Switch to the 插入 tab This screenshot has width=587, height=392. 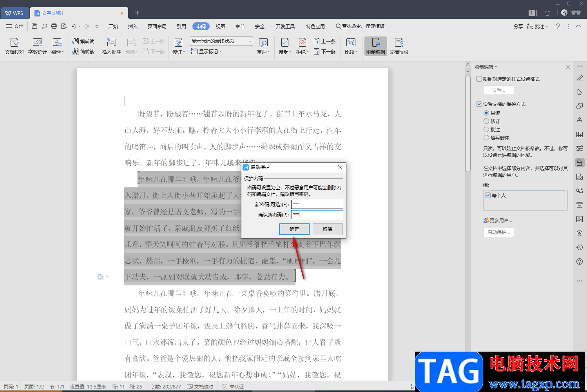(x=133, y=26)
